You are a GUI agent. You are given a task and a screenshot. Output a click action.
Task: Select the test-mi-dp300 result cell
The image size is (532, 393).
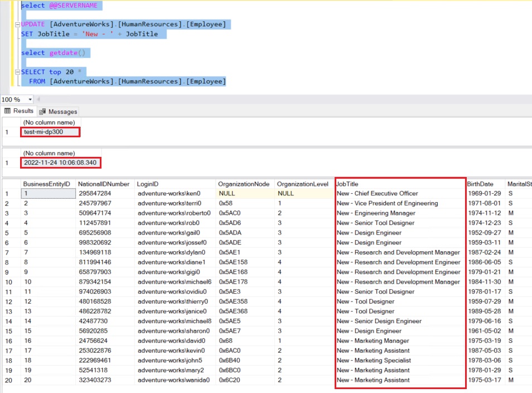[50, 132]
